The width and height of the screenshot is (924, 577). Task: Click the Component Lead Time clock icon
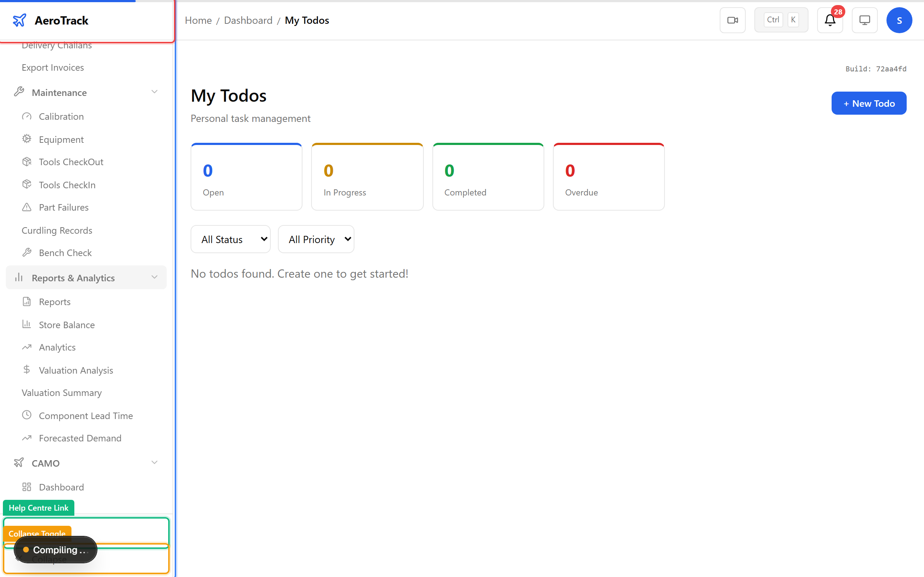[26, 415]
